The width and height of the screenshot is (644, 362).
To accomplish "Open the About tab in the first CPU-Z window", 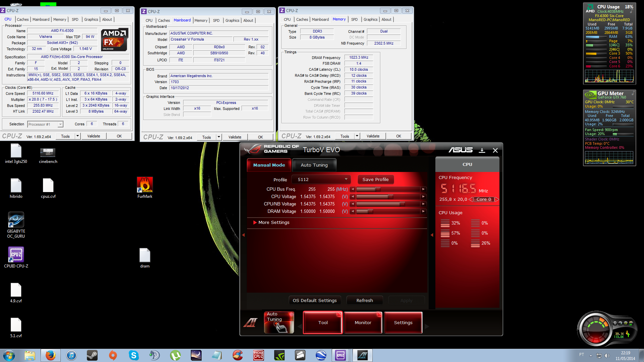I will [107, 19].
